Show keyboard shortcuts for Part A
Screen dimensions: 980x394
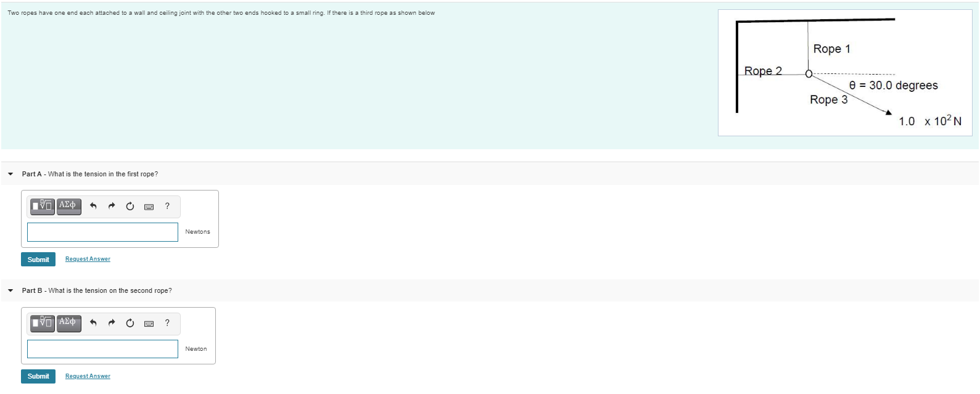pos(149,207)
